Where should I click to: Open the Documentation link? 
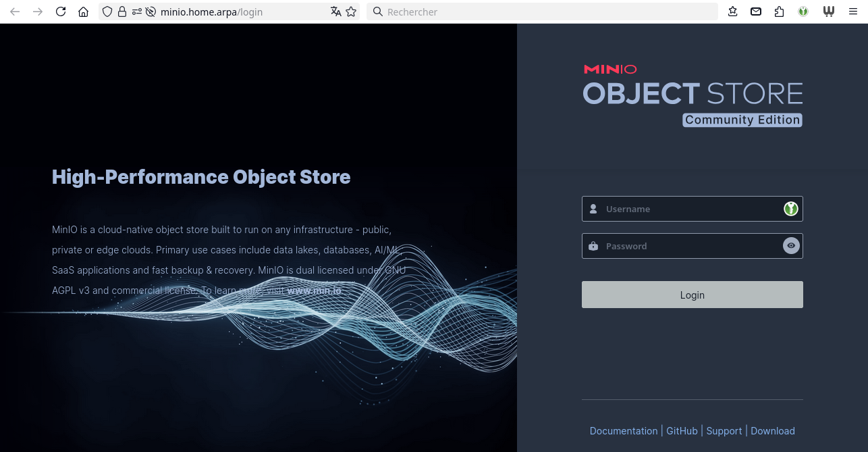(x=624, y=431)
